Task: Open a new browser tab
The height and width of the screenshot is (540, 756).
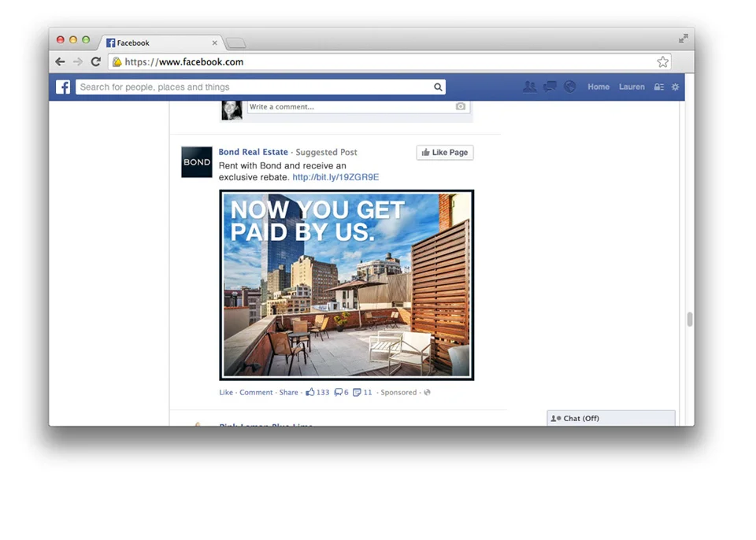Action: coord(235,43)
